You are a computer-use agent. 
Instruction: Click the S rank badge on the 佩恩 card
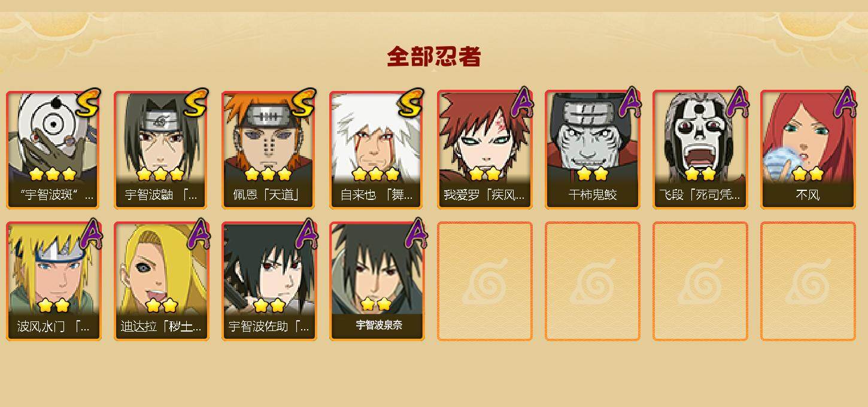(x=303, y=103)
